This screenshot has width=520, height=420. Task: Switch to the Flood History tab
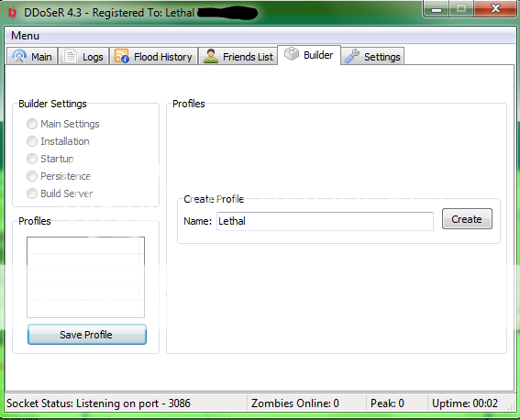[x=153, y=56]
